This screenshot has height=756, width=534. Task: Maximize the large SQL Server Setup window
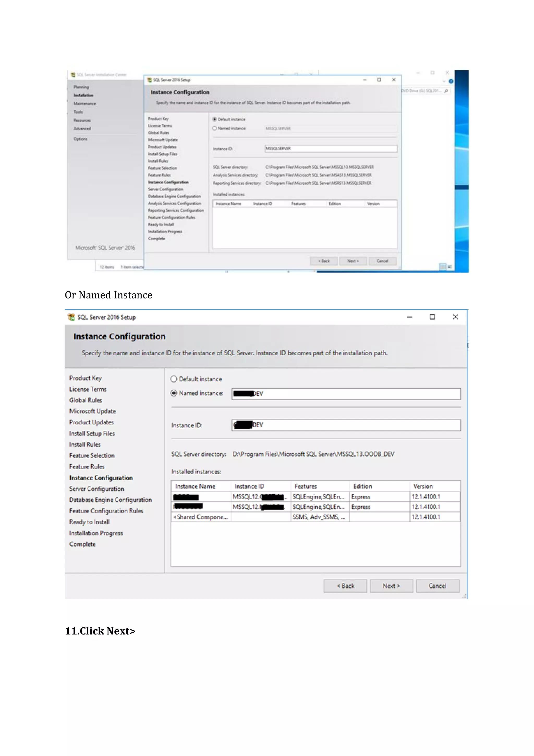(432, 317)
